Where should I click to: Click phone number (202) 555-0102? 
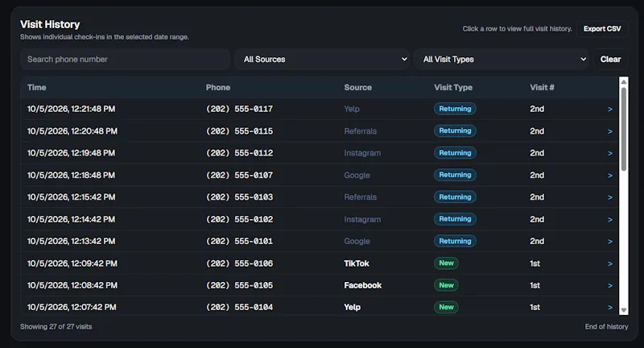pyautogui.click(x=239, y=219)
